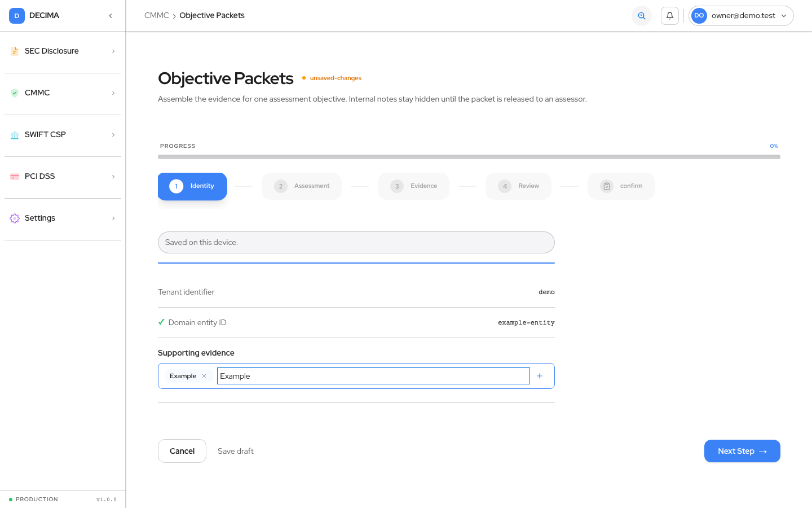Viewport: 812px width, 508px height.
Task: Focus the supporting evidence text field
Action: pyautogui.click(x=373, y=376)
